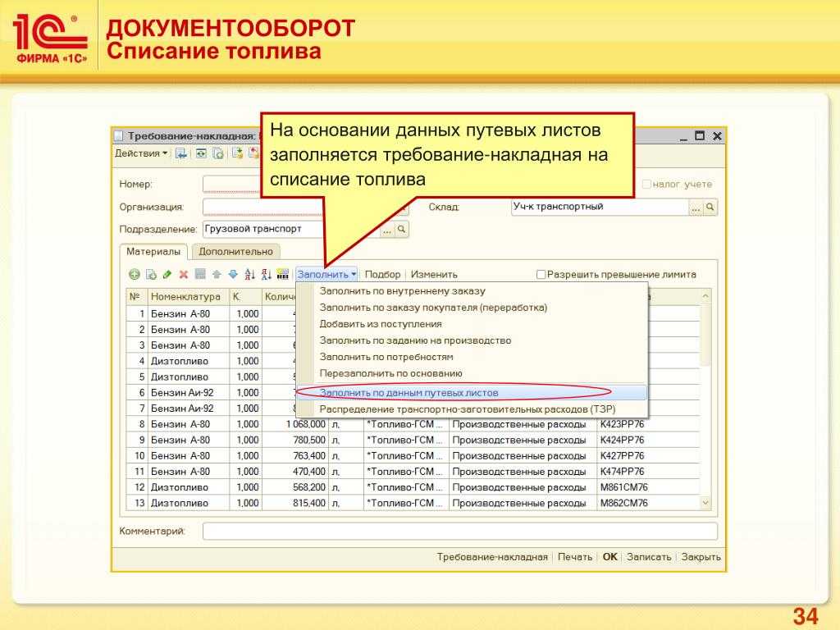The height and width of the screenshot is (630, 840).
Task: Click the ellipsis button of Подразделение field
Action: [387, 230]
